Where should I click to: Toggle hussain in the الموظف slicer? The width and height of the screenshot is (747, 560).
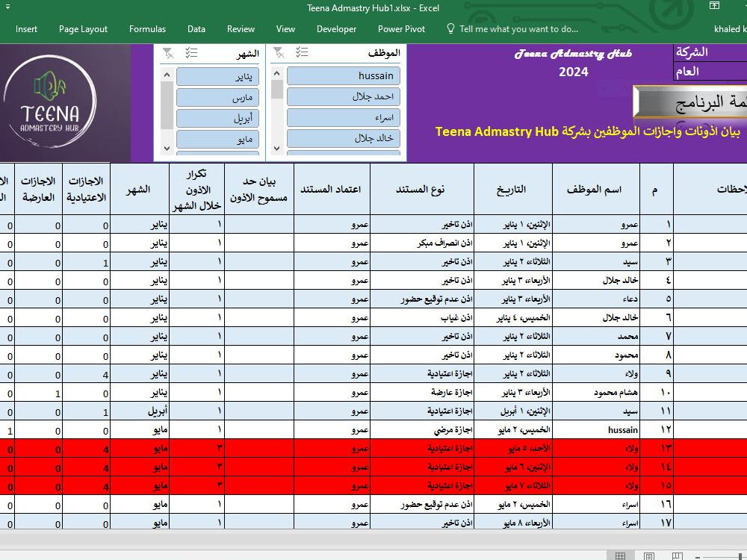click(343, 75)
